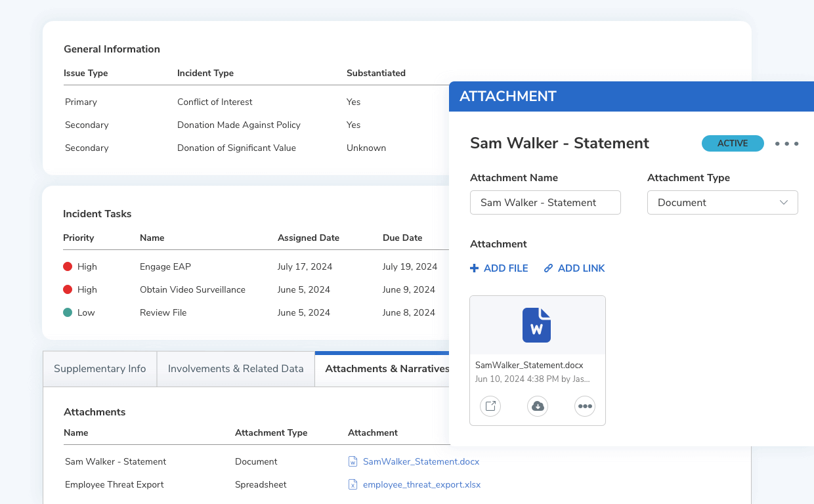Image resolution: width=814 pixels, height=504 pixels.
Task: Download the SamWalker_Statement.docx file
Action: [538, 406]
